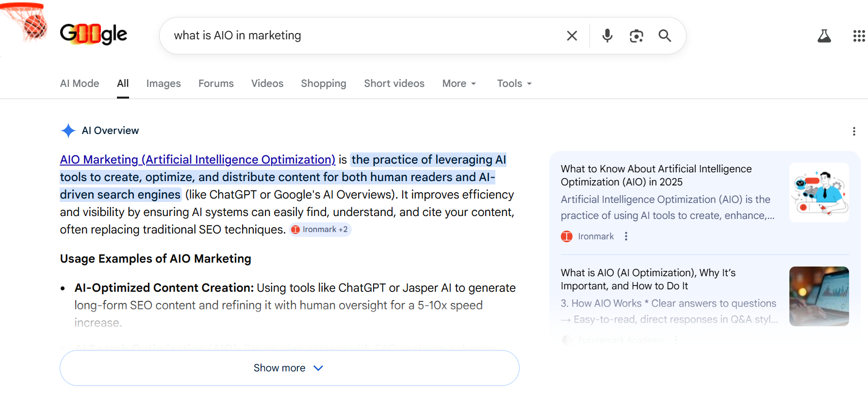Open Google apps grid icon

click(859, 36)
